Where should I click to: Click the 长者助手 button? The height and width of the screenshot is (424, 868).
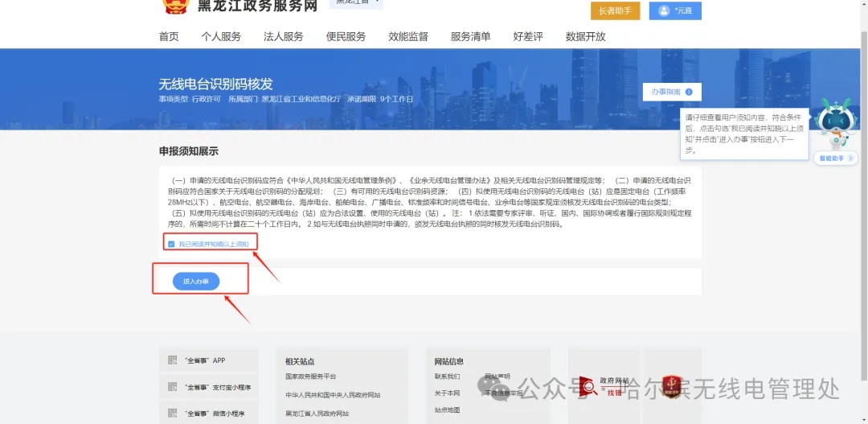pos(615,11)
